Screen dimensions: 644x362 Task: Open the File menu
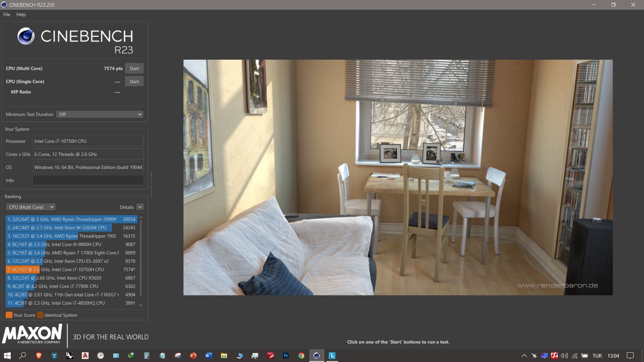coord(7,14)
